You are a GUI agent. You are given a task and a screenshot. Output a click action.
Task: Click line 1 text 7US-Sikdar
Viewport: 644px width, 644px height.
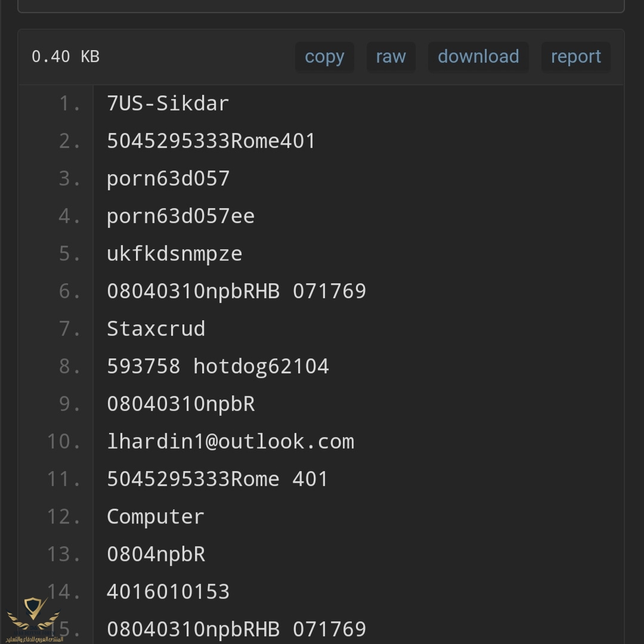[168, 104]
